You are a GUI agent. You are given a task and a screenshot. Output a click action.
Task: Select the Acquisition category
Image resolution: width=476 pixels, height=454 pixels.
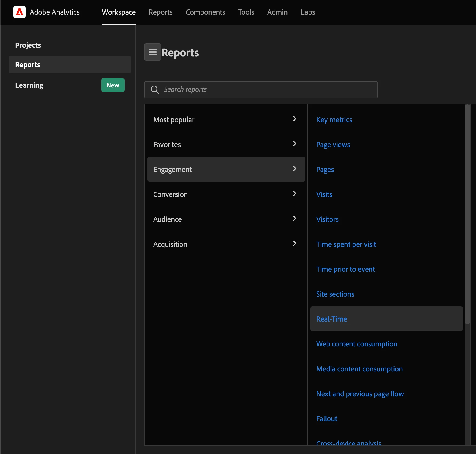coord(226,244)
